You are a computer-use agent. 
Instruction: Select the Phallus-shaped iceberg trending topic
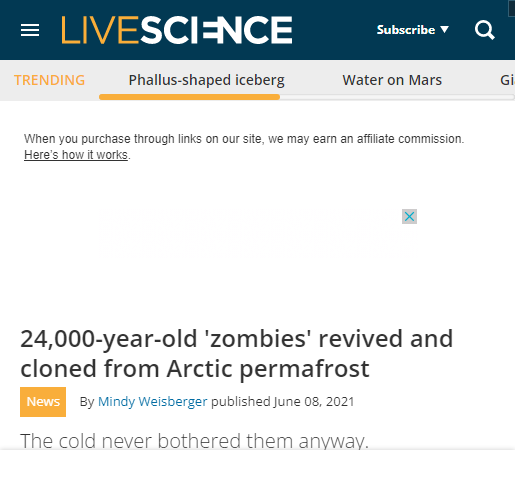pyautogui.click(x=207, y=80)
